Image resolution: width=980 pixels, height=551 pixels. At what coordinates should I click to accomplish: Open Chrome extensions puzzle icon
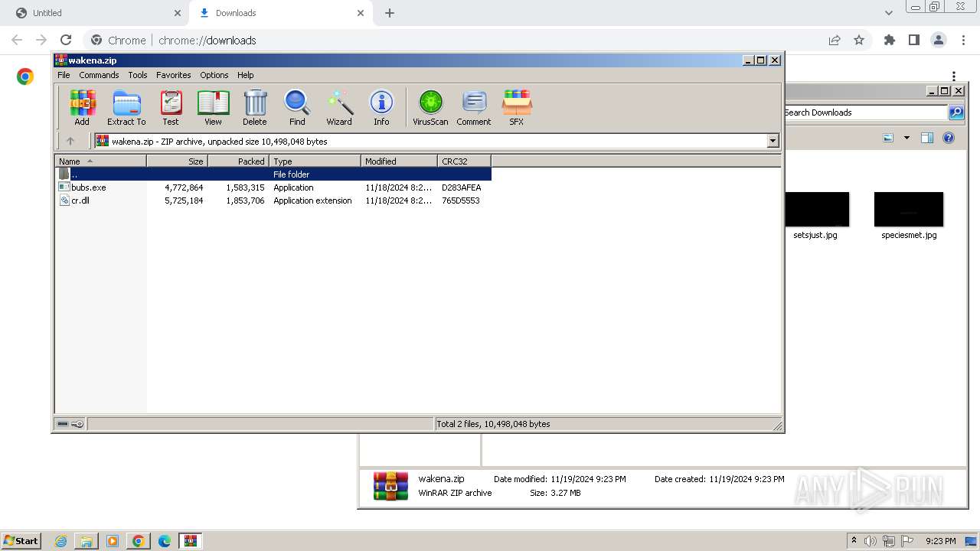(x=889, y=40)
